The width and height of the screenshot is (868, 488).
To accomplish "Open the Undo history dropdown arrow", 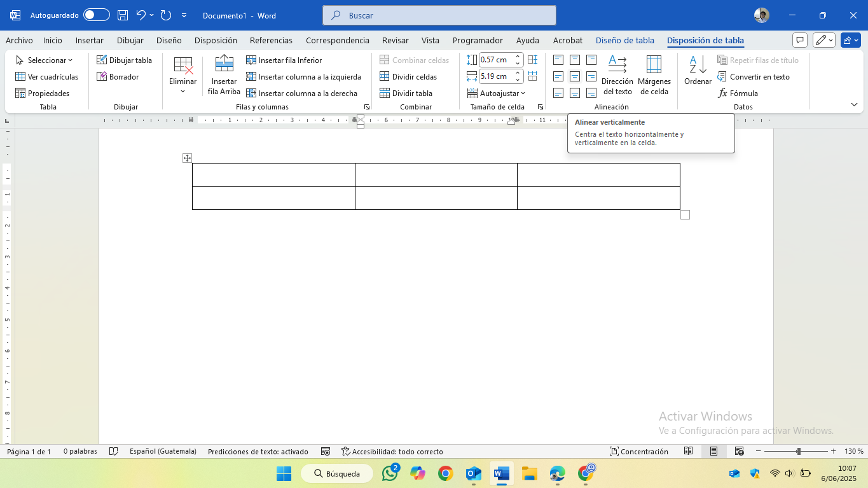I will (x=151, y=15).
